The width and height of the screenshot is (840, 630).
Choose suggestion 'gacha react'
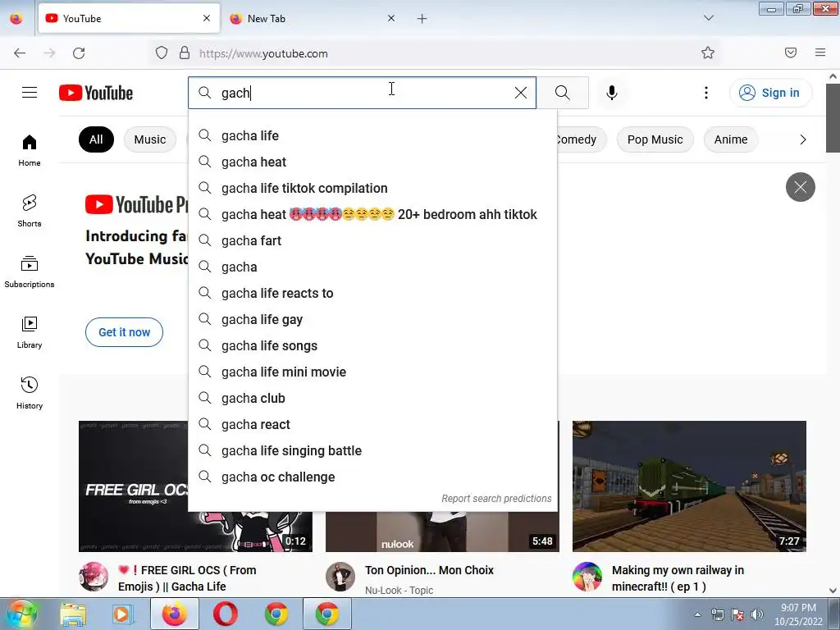[373, 424]
